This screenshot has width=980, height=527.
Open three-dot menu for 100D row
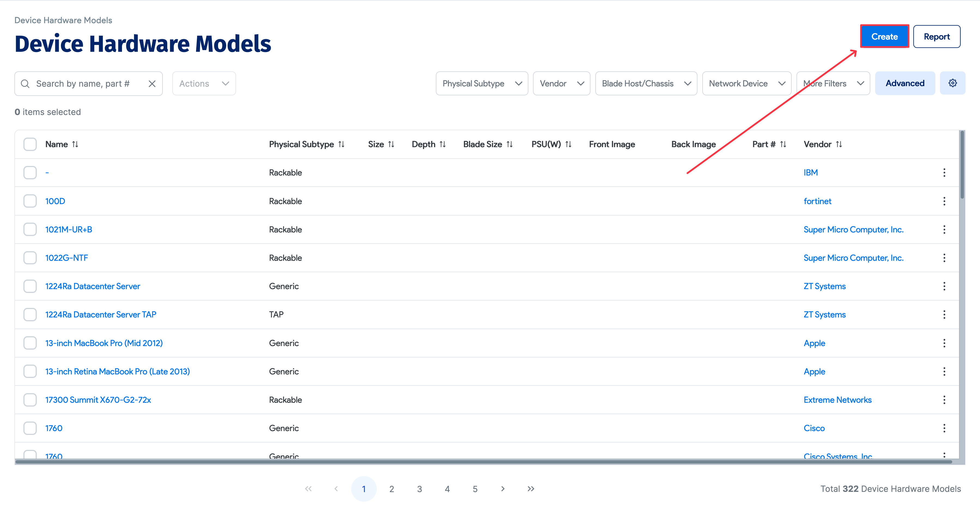[x=944, y=201]
